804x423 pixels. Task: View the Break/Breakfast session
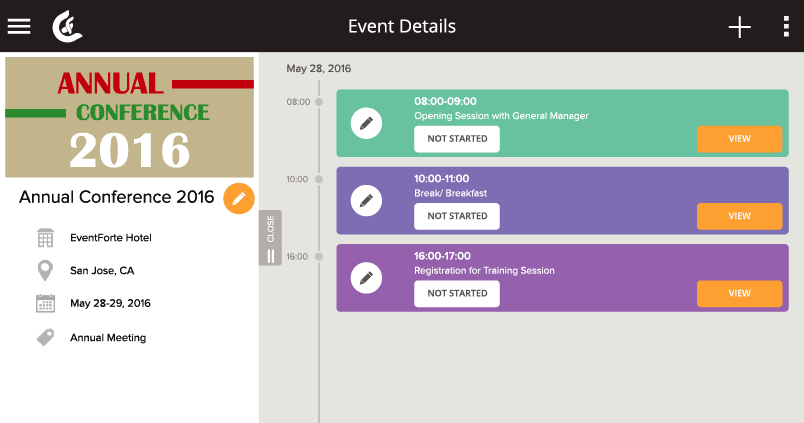(739, 216)
